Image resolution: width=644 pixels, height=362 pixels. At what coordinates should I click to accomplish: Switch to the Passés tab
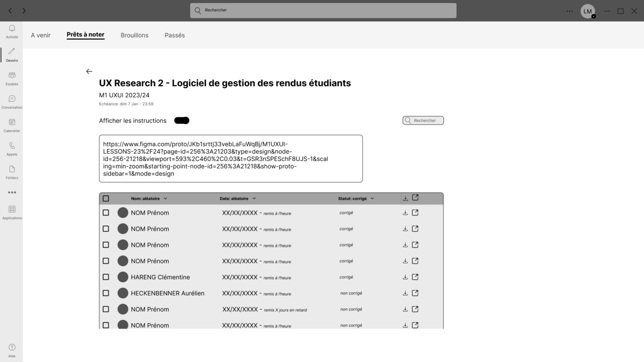point(174,35)
